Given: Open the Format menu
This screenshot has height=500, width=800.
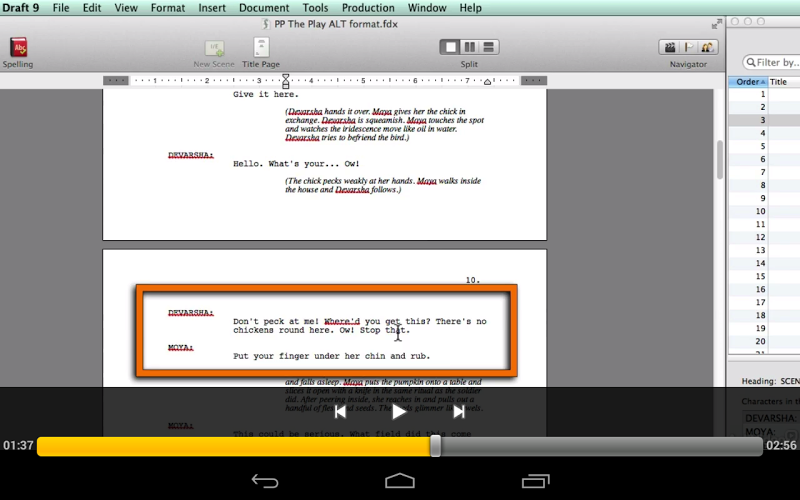Looking at the screenshot, I should point(168,8).
